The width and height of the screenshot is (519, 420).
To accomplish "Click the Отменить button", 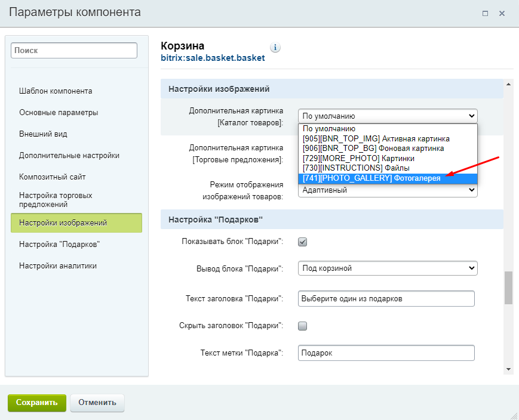I will coord(97,403).
